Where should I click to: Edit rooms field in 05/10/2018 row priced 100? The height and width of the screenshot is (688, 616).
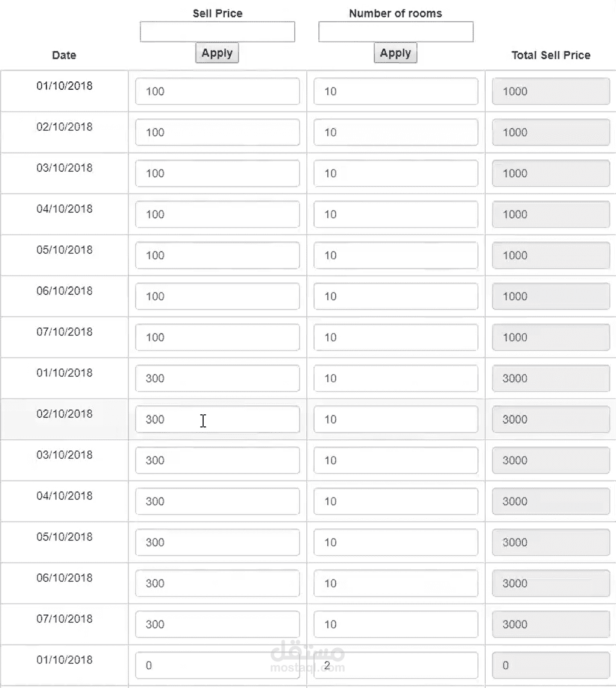click(395, 256)
